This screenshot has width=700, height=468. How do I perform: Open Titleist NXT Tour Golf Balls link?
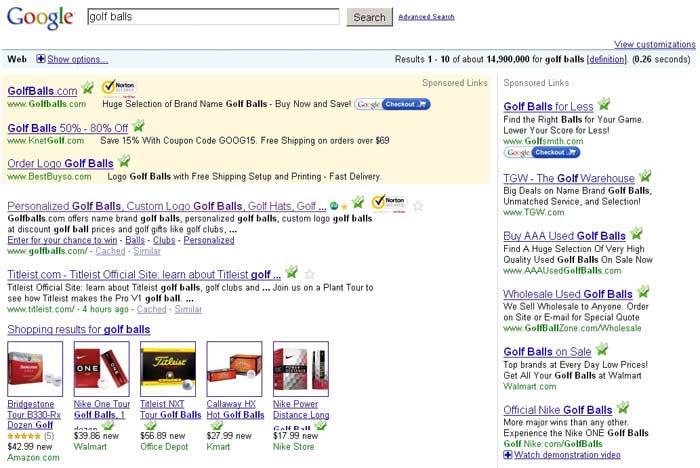point(171,410)
